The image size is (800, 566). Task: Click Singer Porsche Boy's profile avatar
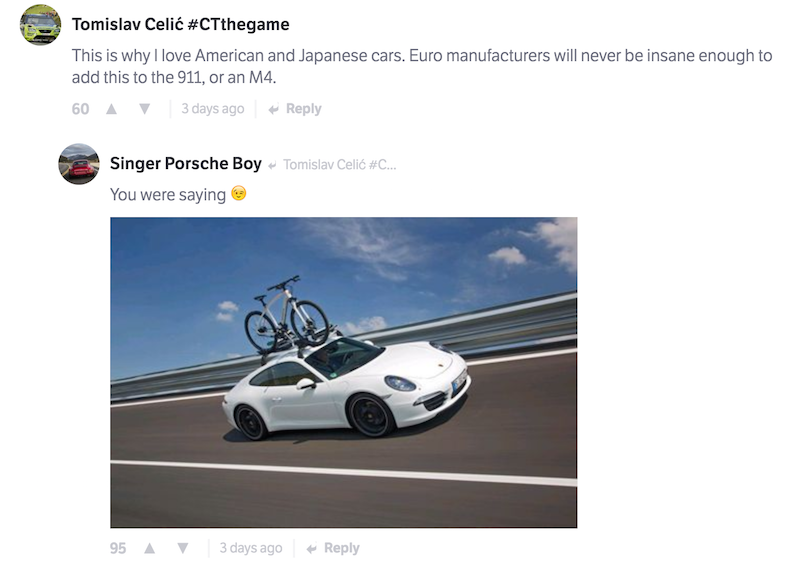79,164
